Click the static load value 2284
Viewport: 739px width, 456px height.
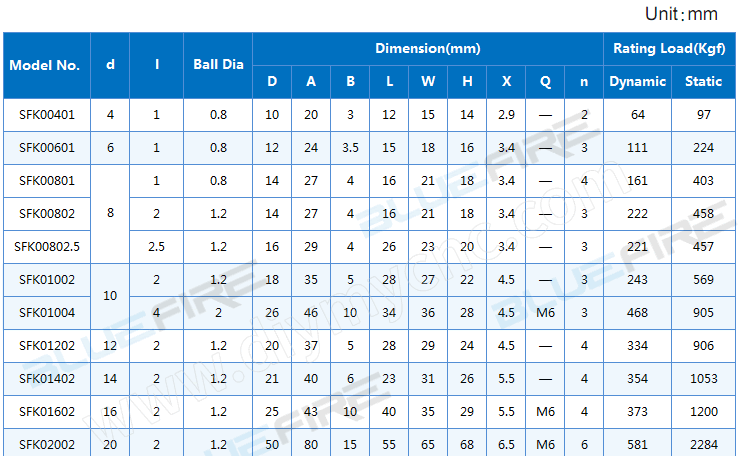click(x=704, y=443)
